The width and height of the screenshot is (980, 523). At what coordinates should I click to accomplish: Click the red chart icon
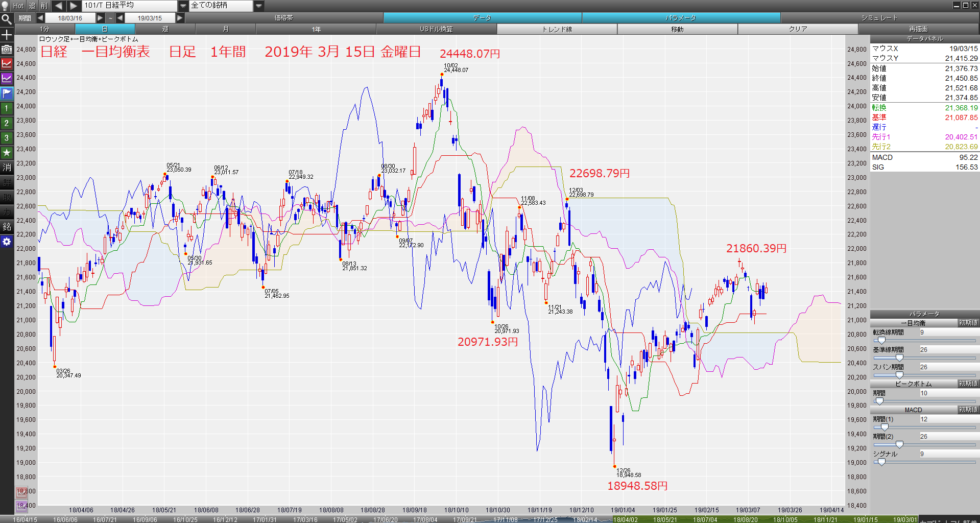click(7, 64)
